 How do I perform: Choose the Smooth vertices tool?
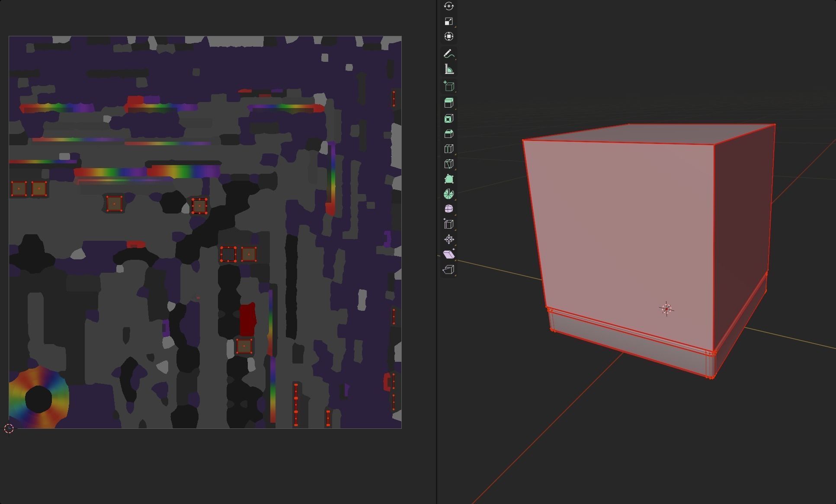(448, 209)
